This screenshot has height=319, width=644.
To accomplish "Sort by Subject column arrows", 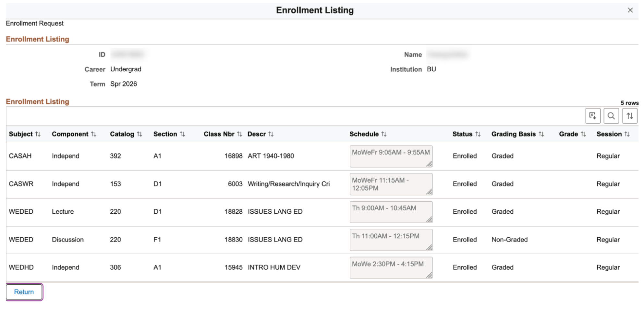I will coord(38,134).
